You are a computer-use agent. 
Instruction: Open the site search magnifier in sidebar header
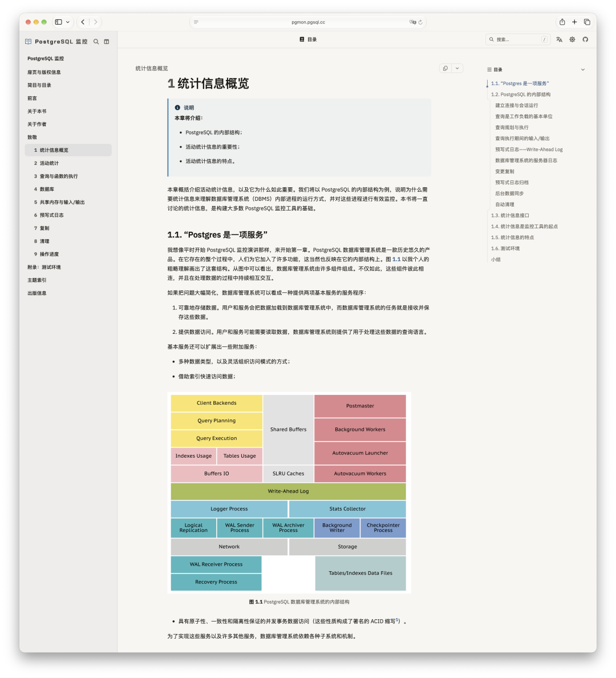click(96, 42)
